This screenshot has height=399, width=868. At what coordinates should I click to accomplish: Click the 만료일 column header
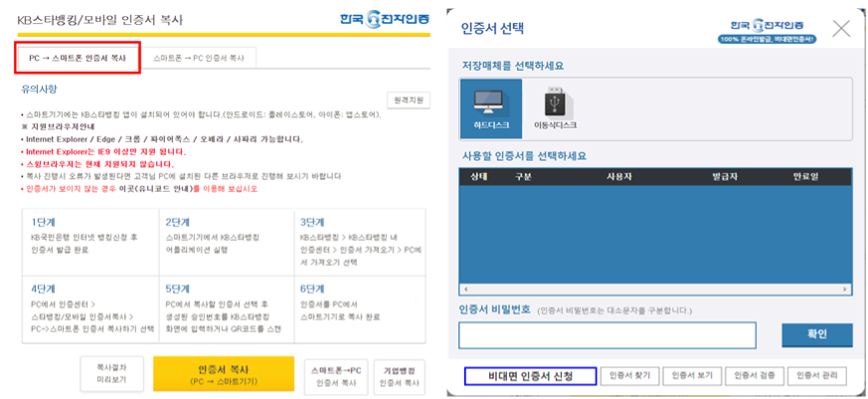805,177
